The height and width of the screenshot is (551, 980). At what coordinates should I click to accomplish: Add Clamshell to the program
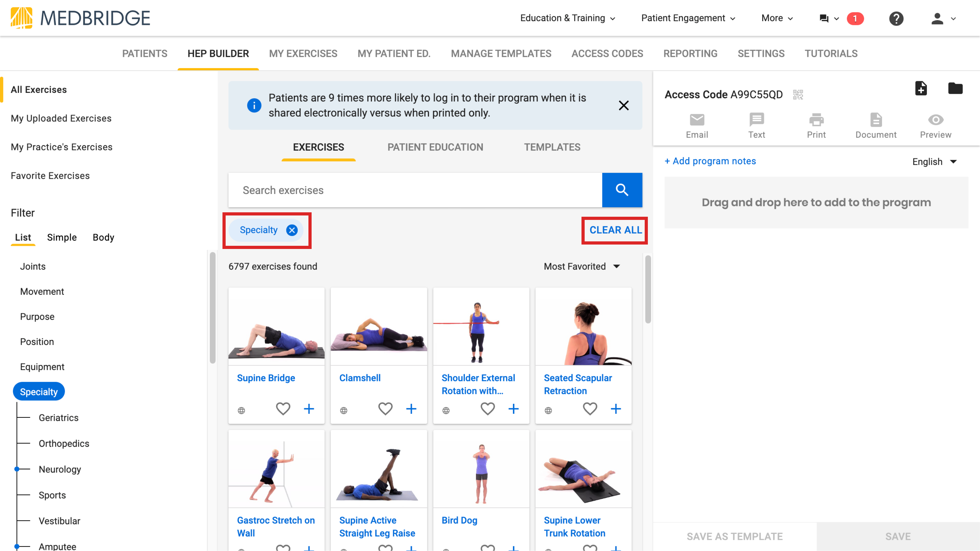(x=411, y=409)
